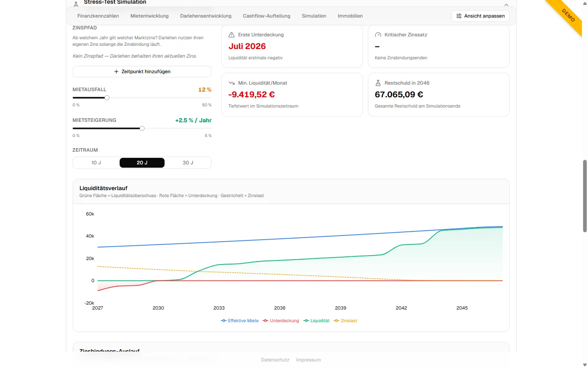Select the 30 J time period
Viewport: 588px width, 368px height.
[x=188, y=163]
